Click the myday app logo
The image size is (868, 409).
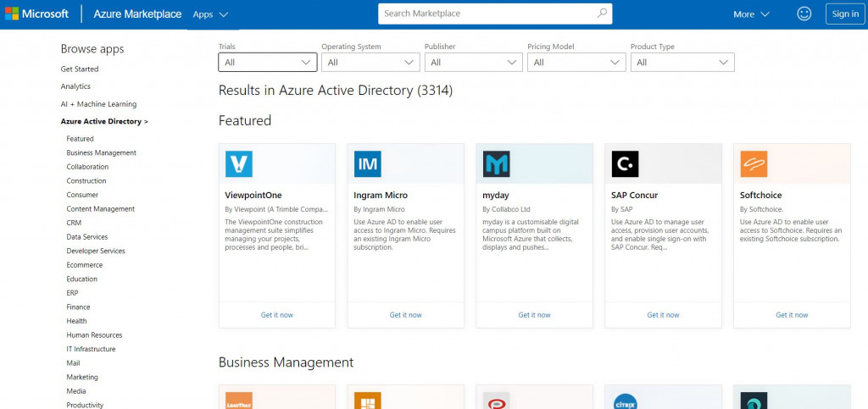[x=496, y=163]
